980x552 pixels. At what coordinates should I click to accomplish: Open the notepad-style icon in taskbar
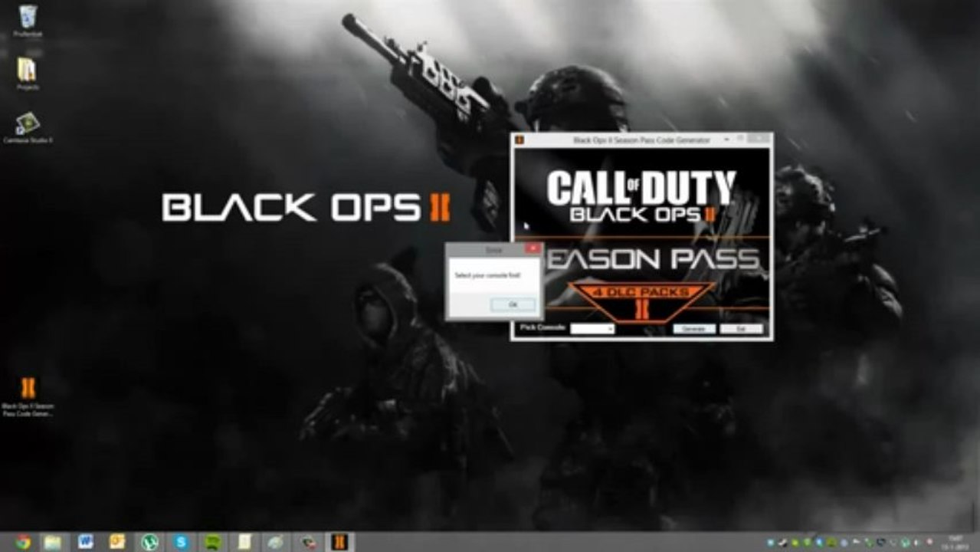244,542
